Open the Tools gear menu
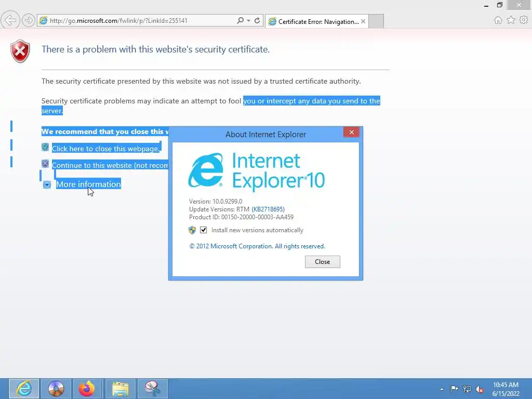Screen dimensions: 532x399 coord(524,20)
